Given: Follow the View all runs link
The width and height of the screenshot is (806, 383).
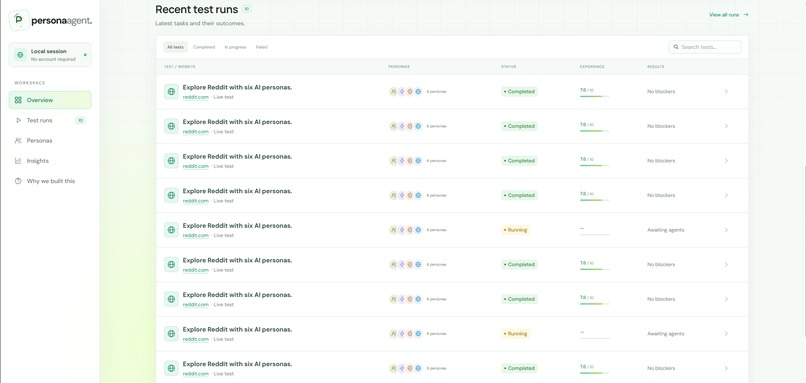Looking at the screenshot, I should 728,15.
